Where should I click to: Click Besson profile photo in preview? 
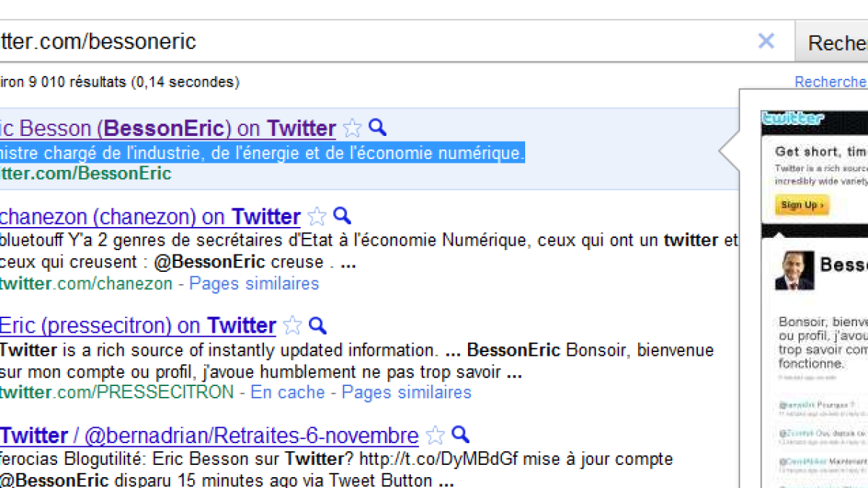click(794, 270)
